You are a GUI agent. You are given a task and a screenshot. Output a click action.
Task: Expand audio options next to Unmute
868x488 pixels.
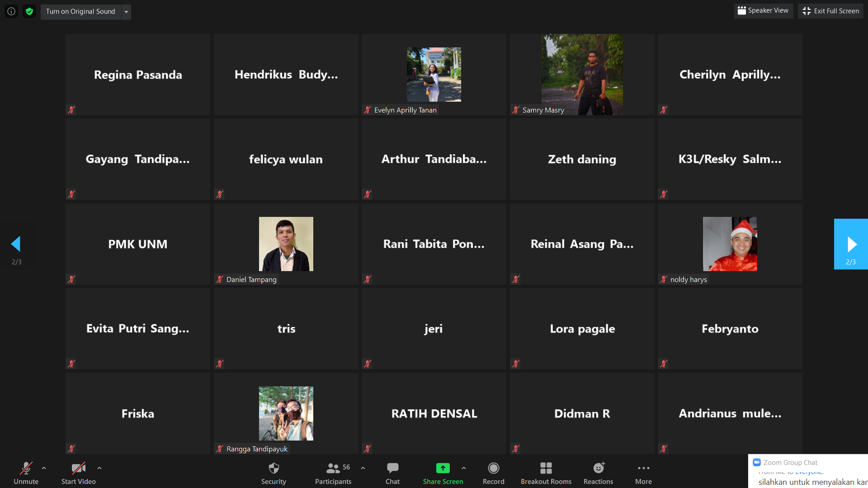point(44,468)
